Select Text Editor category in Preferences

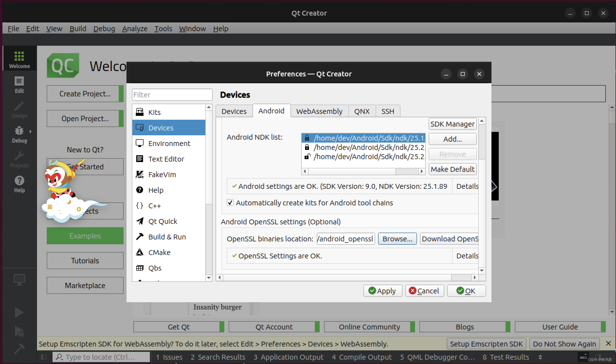(169, 159)
